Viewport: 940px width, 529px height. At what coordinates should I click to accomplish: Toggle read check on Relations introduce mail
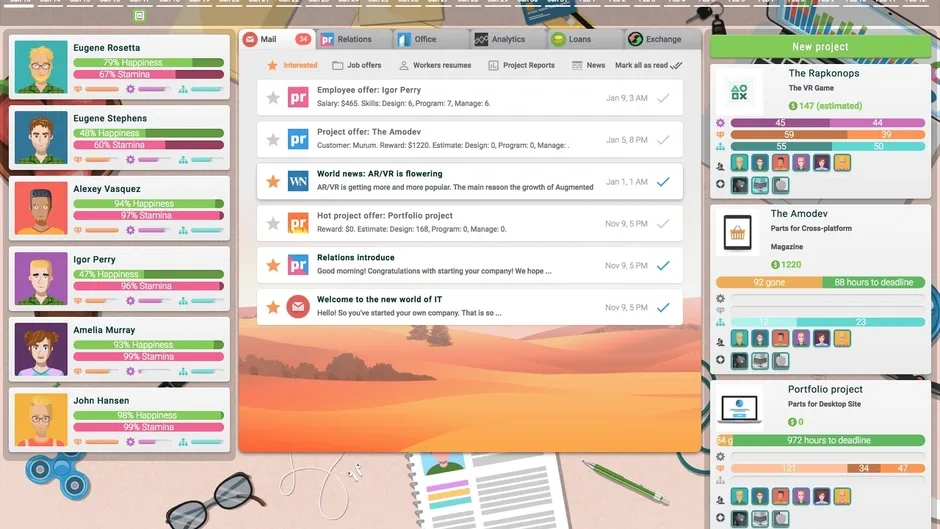[x=663, y=266]
